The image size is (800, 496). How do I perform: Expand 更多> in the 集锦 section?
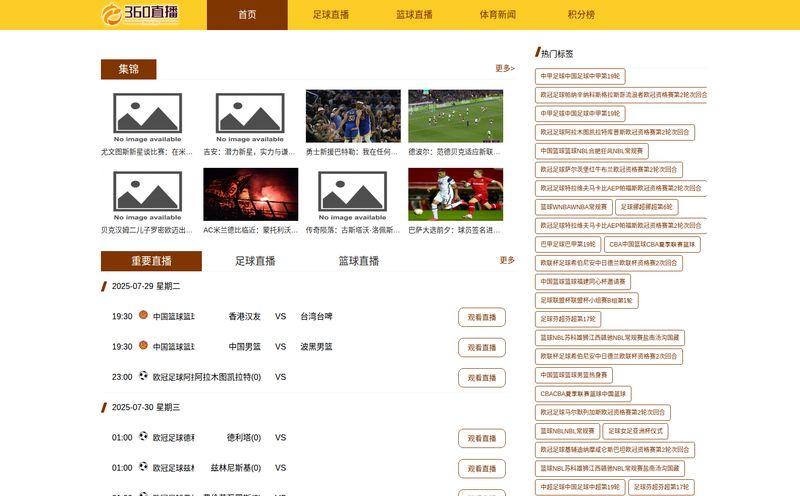[505, 69]
